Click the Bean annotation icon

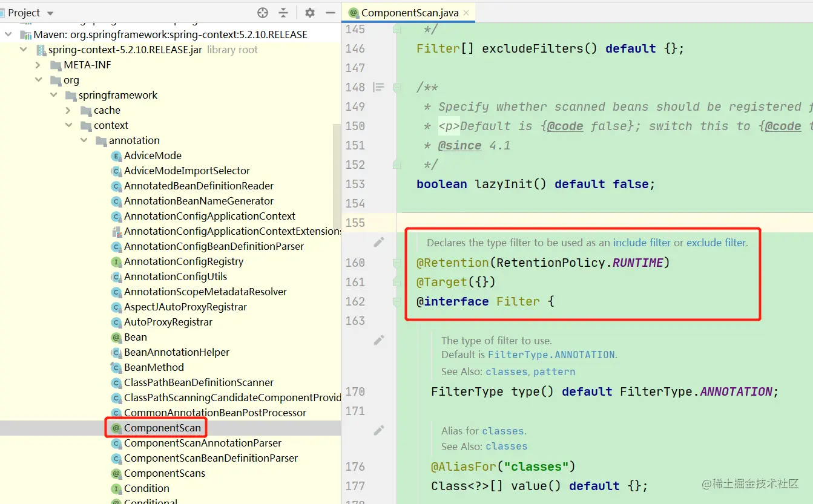click(117, 338)
